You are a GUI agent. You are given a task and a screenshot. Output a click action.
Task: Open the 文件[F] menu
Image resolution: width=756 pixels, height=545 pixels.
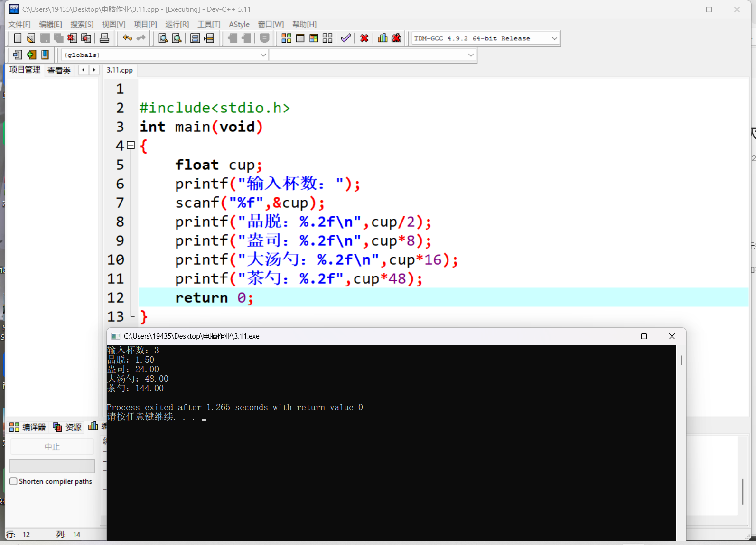pyautogui.click(x=19, y=24)
